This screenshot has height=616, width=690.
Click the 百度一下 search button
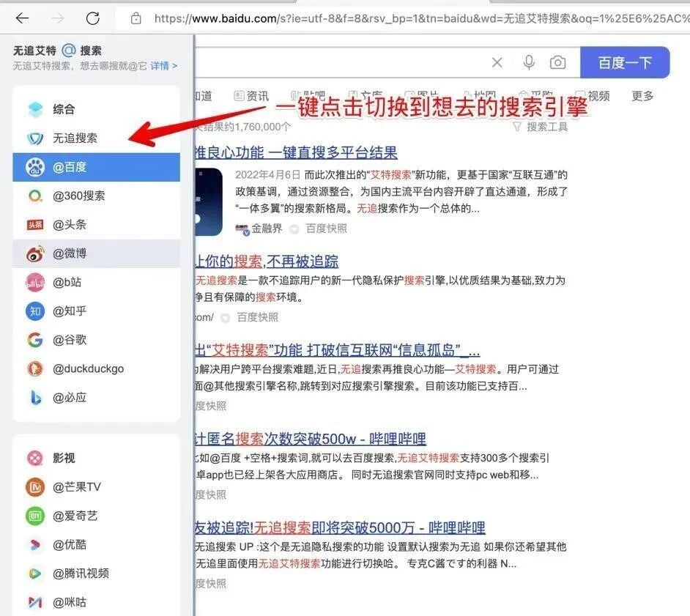pyautogui.click(x=625, y=62)
